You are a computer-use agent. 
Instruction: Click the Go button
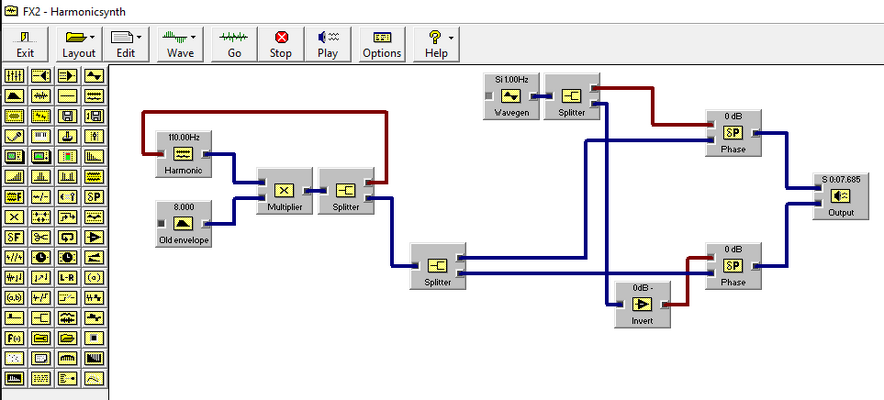[234, 45]
